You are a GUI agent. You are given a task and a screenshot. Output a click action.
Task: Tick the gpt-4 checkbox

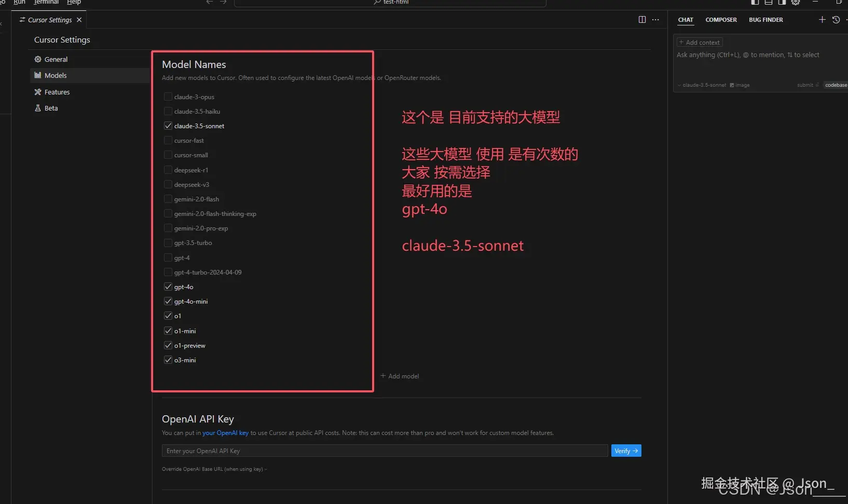tap(168, 257)
